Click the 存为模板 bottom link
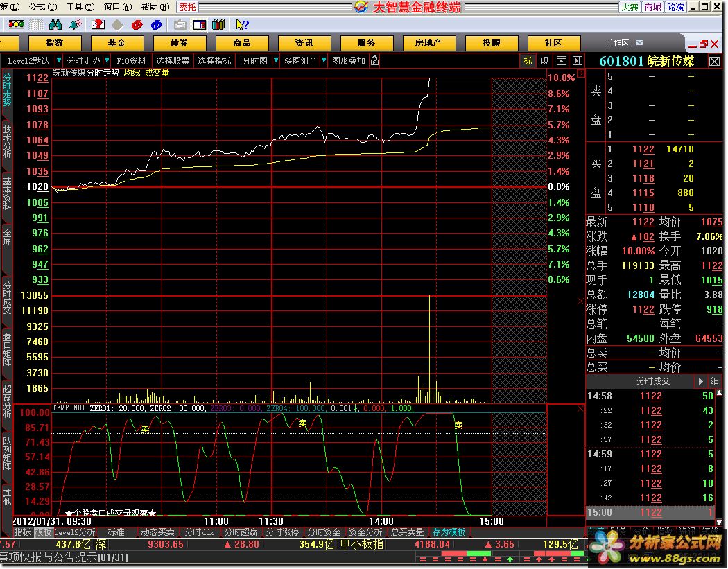Viewport: 728px width, 569px height. point(449,532)
